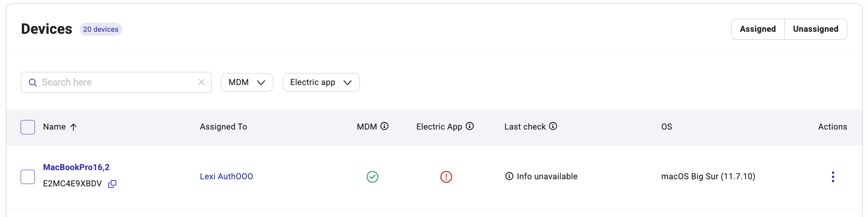Check the MacBookPro16,2 row checkbox

tap(28, 177)
